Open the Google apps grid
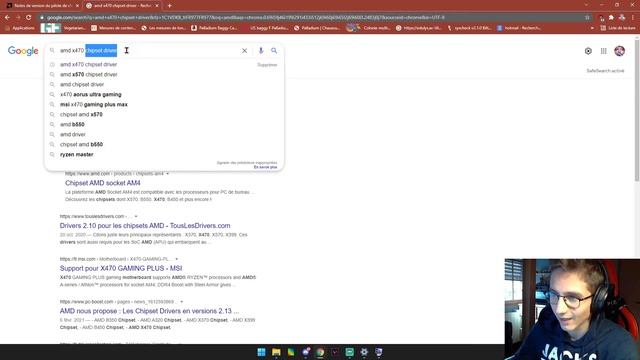640x360 pixels. (603, 51)
